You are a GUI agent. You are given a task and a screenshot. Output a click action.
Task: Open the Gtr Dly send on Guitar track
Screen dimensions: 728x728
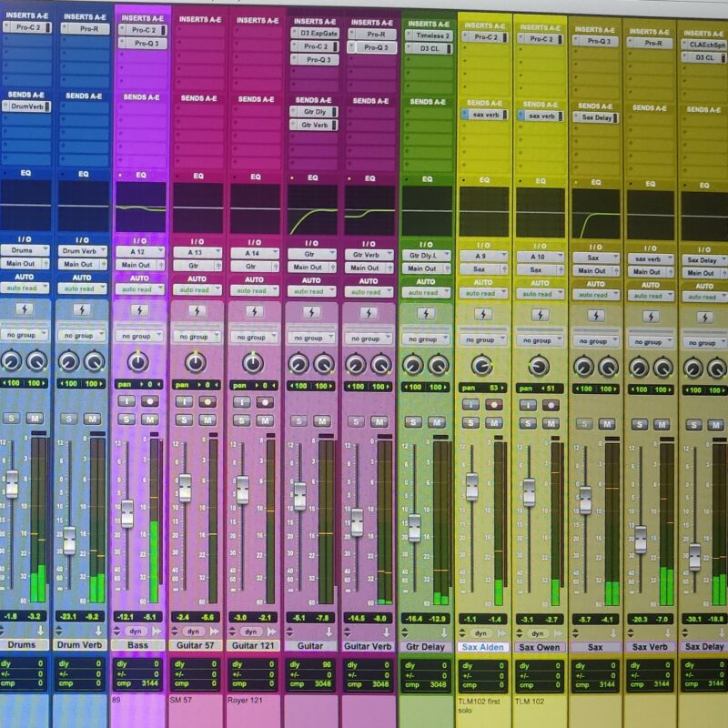(314, 112)
